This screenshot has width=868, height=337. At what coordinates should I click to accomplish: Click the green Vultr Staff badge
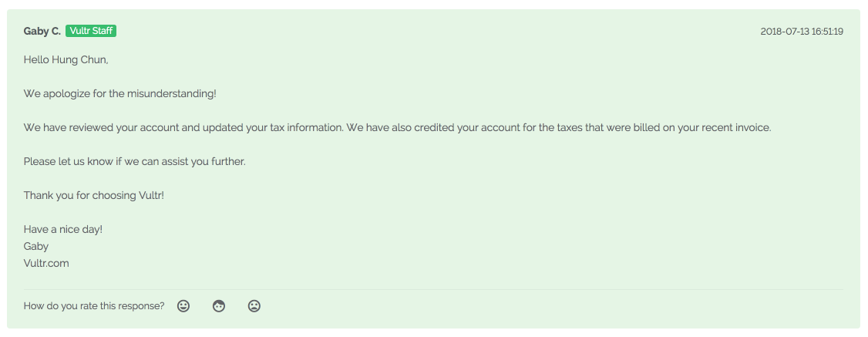pos(91,31)
